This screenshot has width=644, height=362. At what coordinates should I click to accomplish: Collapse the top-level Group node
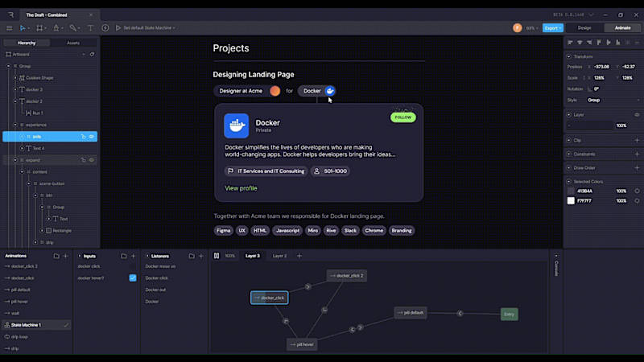coord(8,66)
